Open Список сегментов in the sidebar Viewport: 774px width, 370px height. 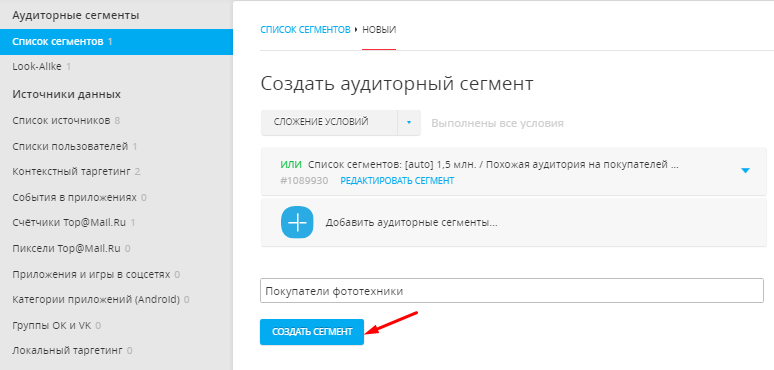tap(116, 41)
